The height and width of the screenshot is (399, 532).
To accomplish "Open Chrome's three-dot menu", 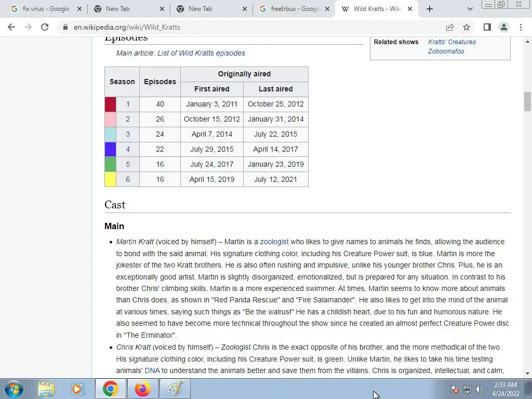I will (x=521, y=27).
